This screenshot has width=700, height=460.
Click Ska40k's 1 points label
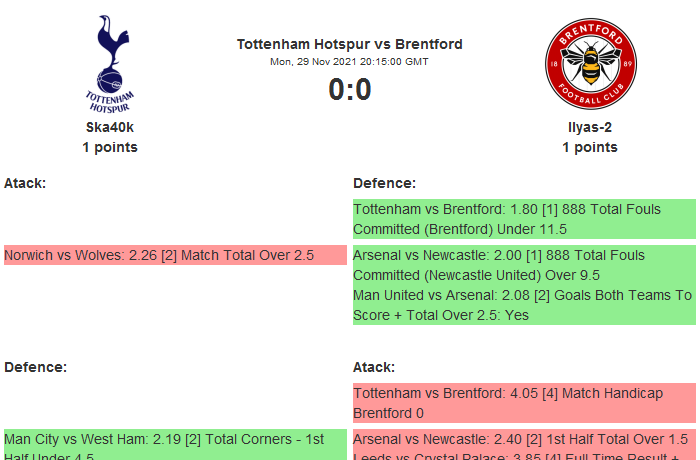[x=110, y=147]
